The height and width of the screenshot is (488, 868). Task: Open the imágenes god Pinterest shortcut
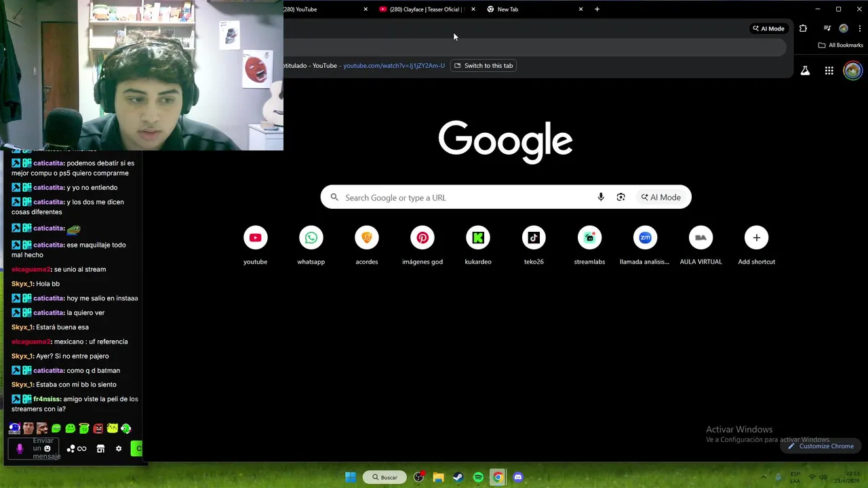422,245
